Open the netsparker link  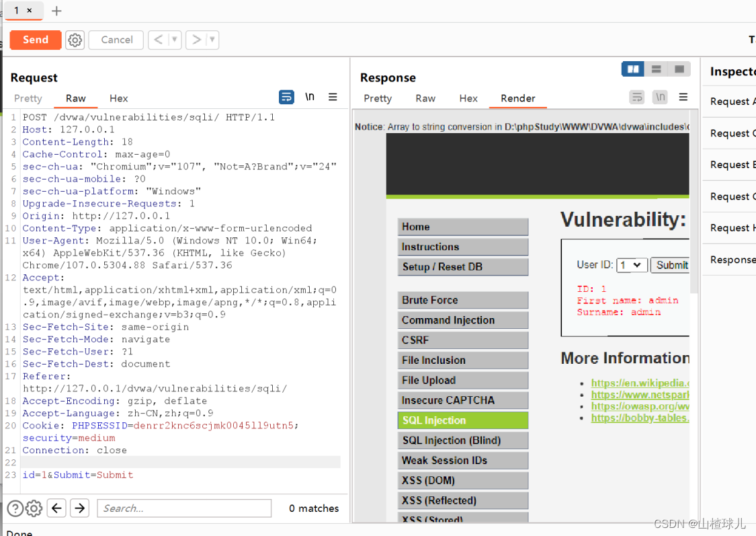coord(640,395)
